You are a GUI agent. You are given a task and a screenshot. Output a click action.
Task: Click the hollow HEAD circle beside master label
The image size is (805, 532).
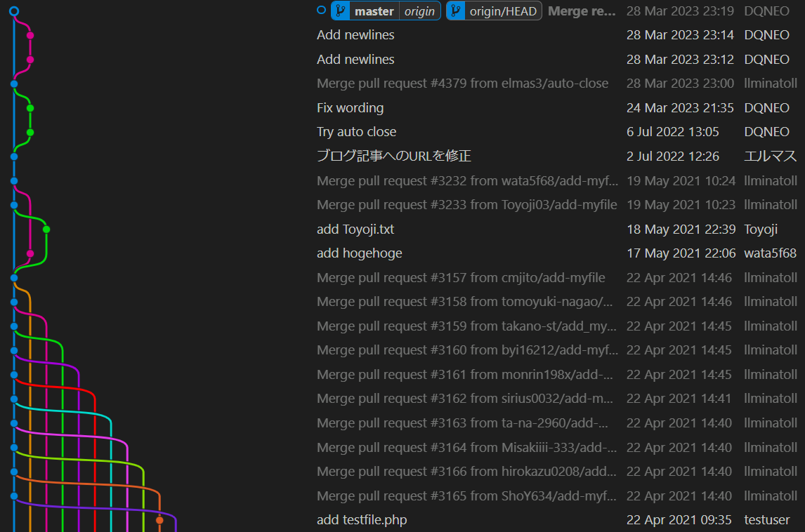click(322, 10)
